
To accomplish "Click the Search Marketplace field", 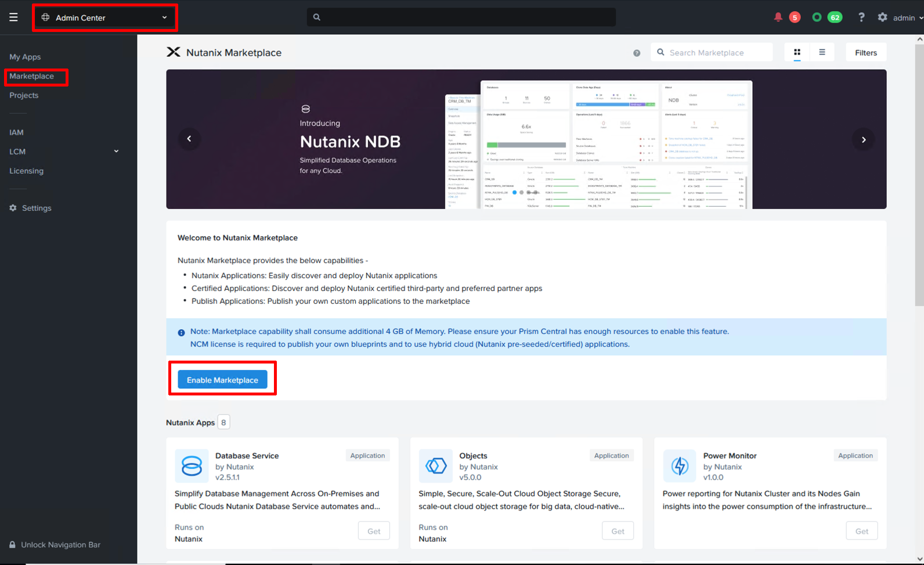I will click(x=712, y=52).
